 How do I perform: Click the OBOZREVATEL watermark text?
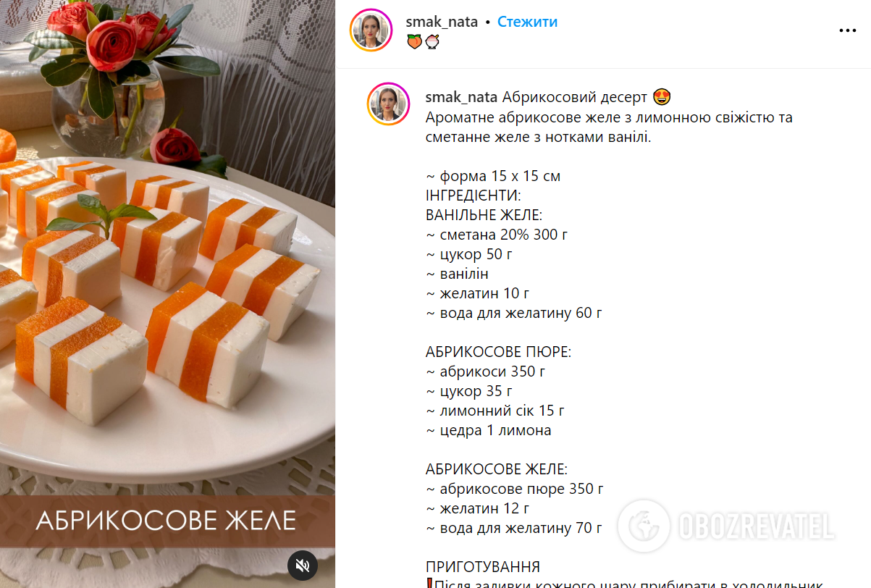click(x=755, y=525)
